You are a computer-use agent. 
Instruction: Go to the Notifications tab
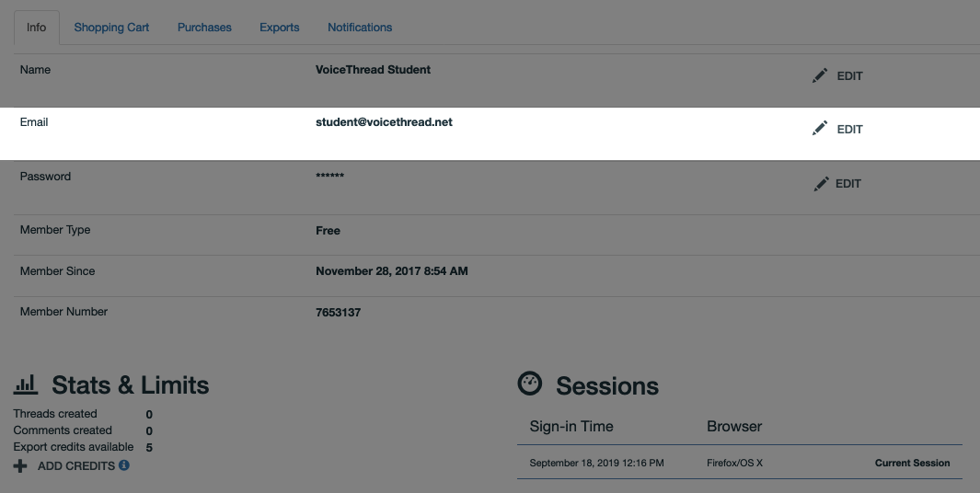(x=360, y=28)
